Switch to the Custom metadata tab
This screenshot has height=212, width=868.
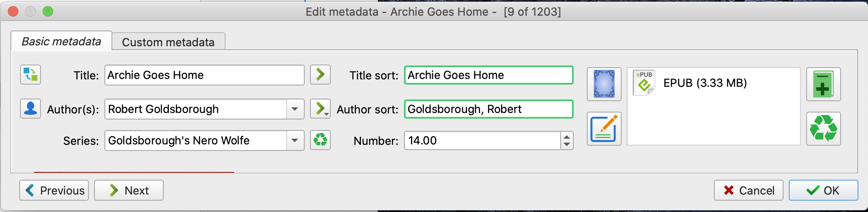tap(168, 42)
